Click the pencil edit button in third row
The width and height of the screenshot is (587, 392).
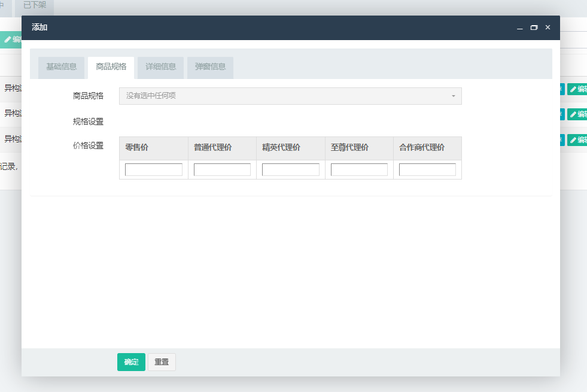[x=577, y=139]
